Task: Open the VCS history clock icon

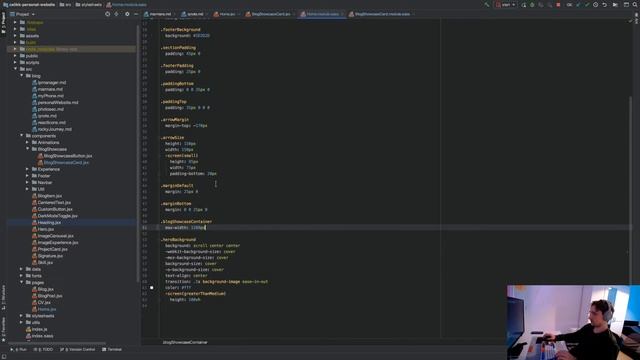Action: [596, 4]
